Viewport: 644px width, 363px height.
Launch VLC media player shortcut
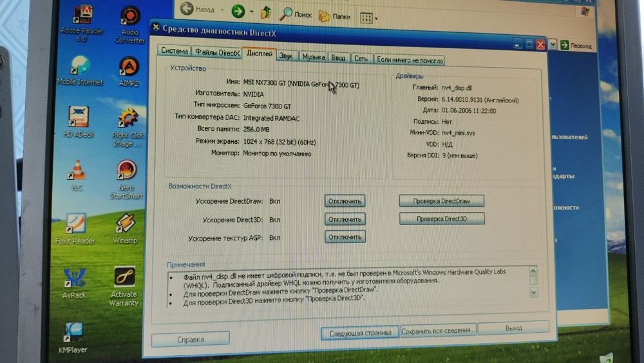coord(77,175)
